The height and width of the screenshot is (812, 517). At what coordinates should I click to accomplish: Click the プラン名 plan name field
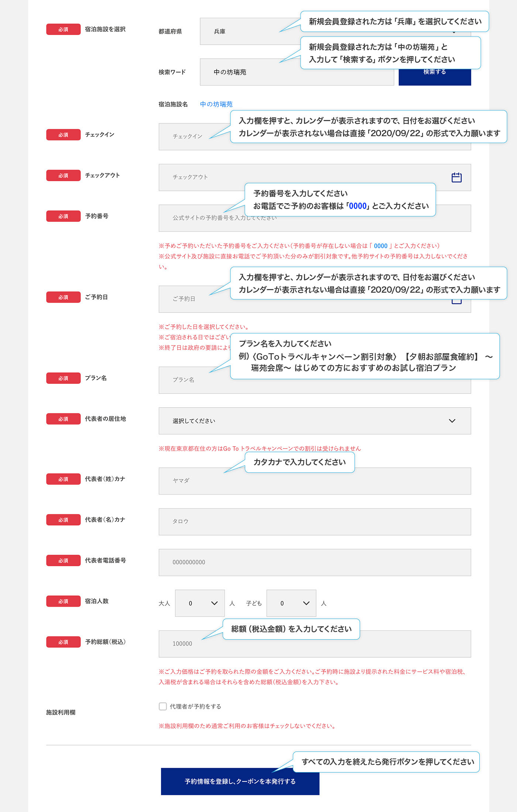click(315, 380)
